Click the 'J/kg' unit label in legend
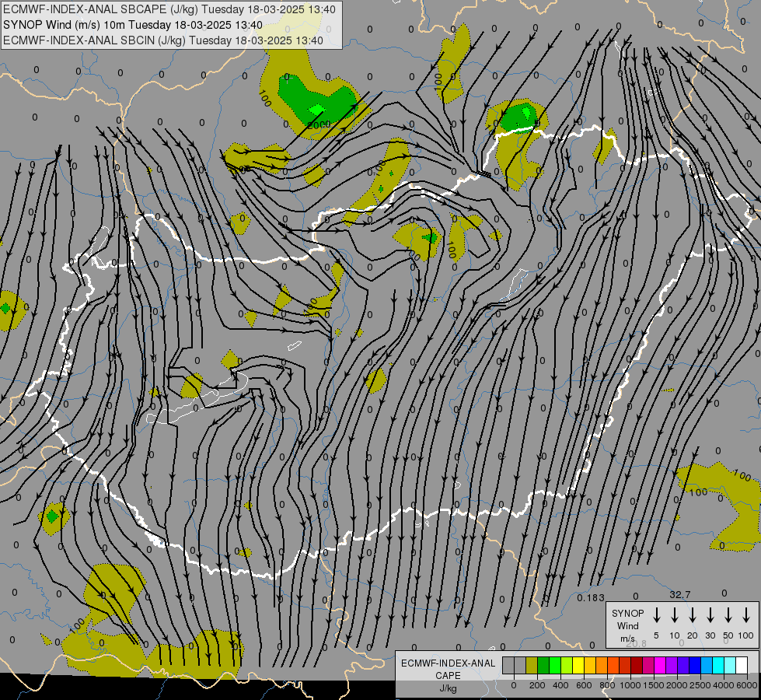Viewport: 761px width, 700px height. pos(448,688)
